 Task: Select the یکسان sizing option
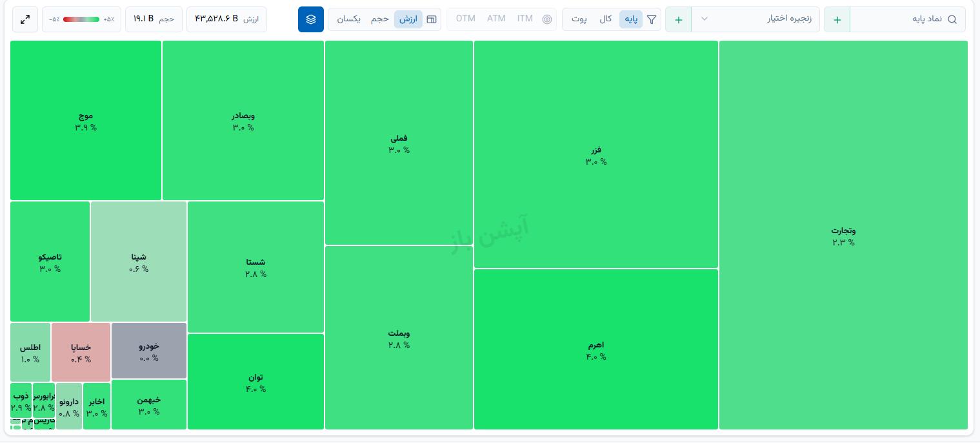(349, 19)
